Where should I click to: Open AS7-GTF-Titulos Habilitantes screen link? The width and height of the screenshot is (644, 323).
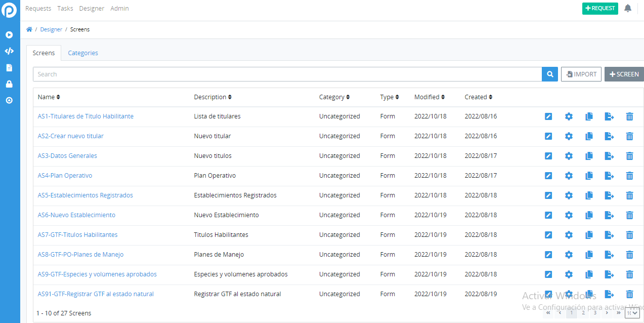(77, 235)
